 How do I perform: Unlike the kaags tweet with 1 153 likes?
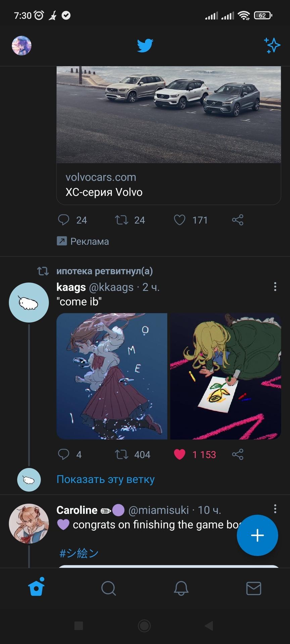pyautogui.click(x=180, y=454)
